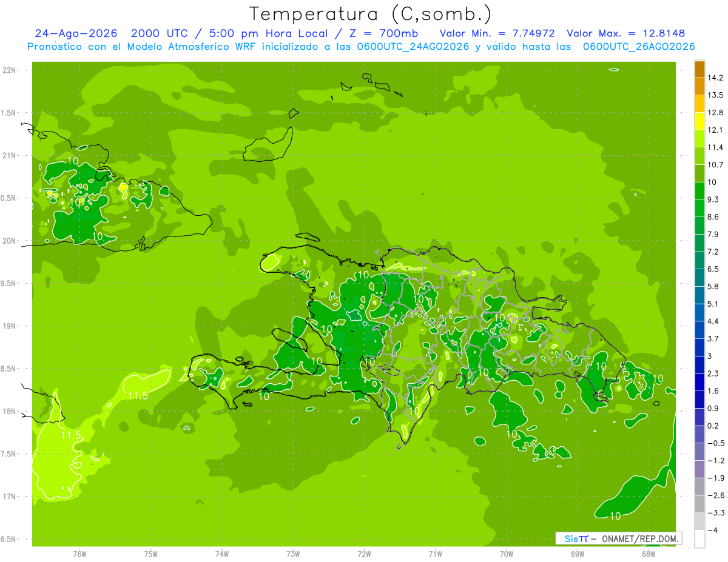Pick the purple swatch between -1.9 and -1.2
The image size is (728, 562).
pos(699,470)
